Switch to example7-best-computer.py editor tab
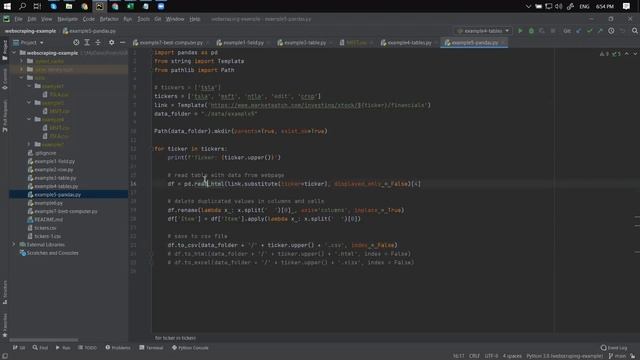This screenshot has height=360, width=640. pos(171,42)
